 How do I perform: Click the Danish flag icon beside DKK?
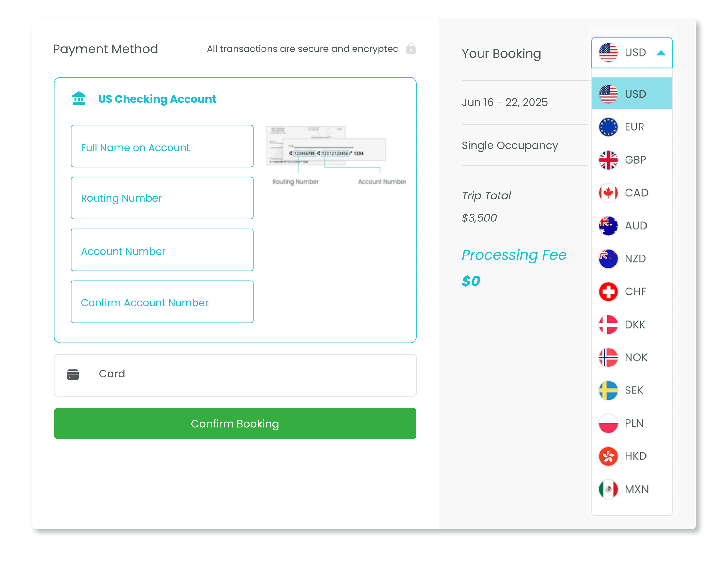(x=608, y=324)
